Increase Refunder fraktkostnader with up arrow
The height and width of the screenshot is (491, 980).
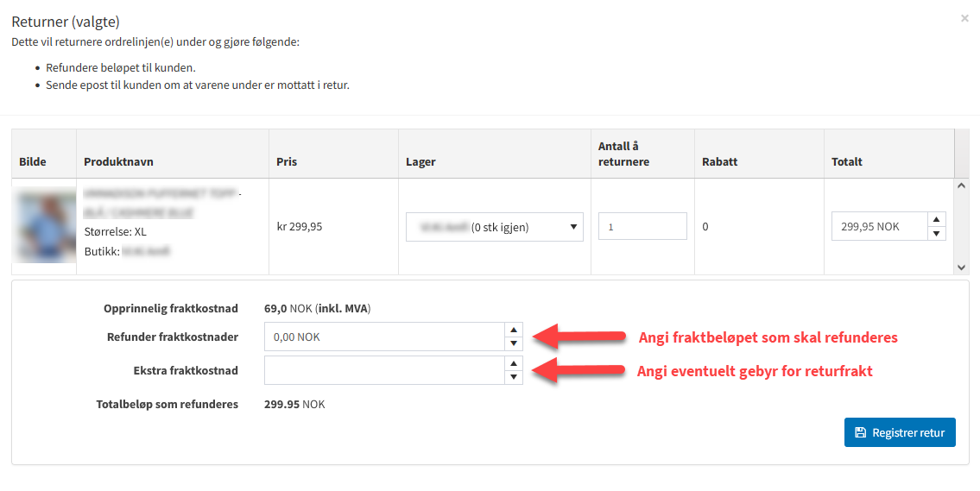pos(514,330)
